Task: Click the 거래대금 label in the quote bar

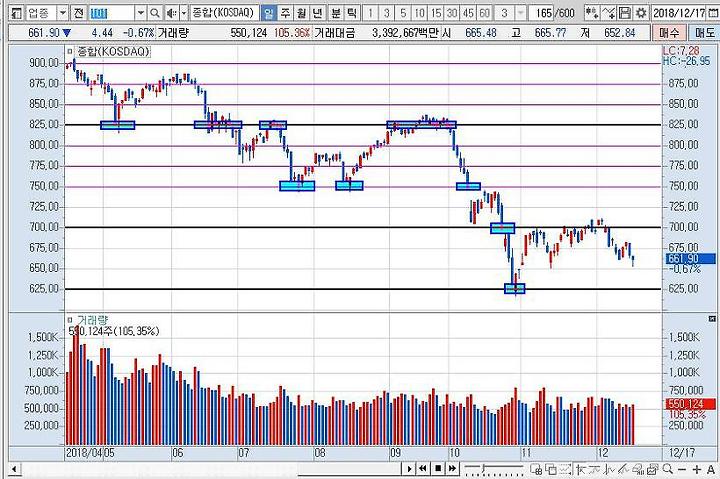Action: click(335, 33)
